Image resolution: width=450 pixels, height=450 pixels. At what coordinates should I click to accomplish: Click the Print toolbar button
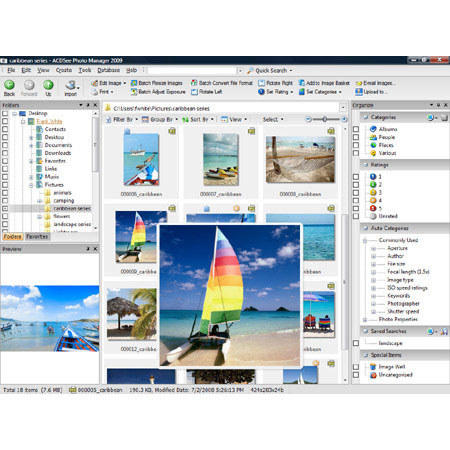pyautogui.click(x=103, y=92)
